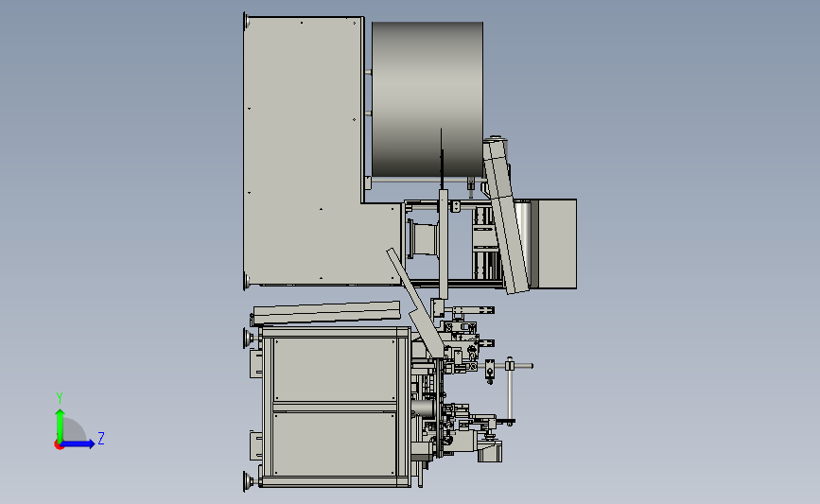
Task: Select the long tilted plate above the lower cabinet
Action: coord(326,313)
